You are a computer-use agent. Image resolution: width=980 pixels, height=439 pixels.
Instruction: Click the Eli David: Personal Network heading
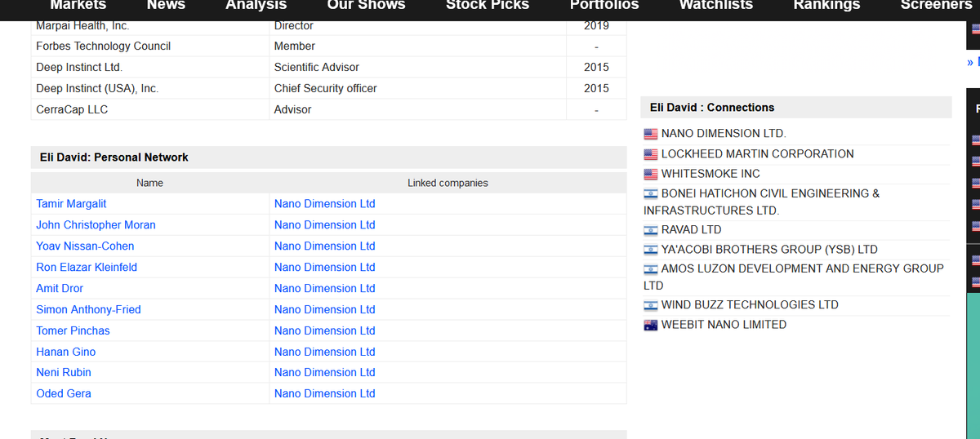tap(114, 157)
